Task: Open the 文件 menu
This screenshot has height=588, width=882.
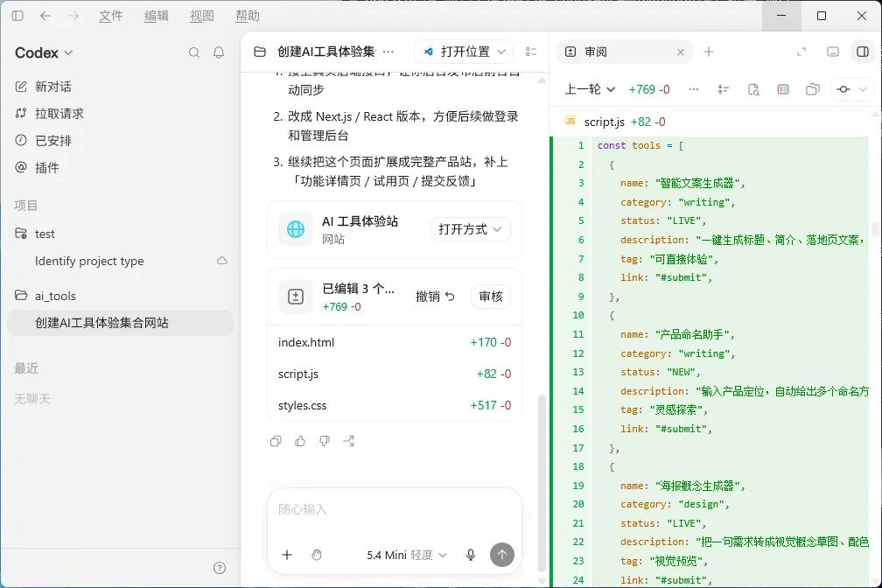Action: [111, 16]
